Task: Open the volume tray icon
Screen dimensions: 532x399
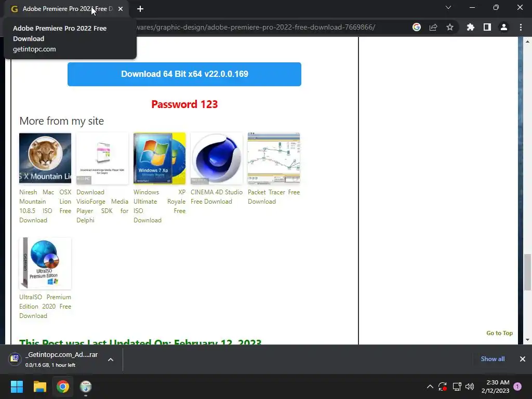Action: 470,387
